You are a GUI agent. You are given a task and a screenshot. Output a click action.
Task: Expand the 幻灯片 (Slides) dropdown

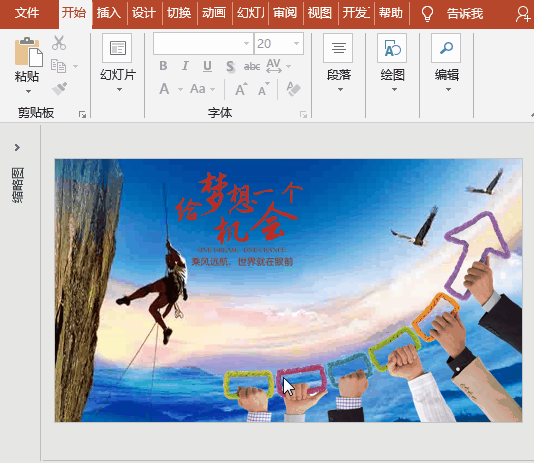[x=119, y=90]
